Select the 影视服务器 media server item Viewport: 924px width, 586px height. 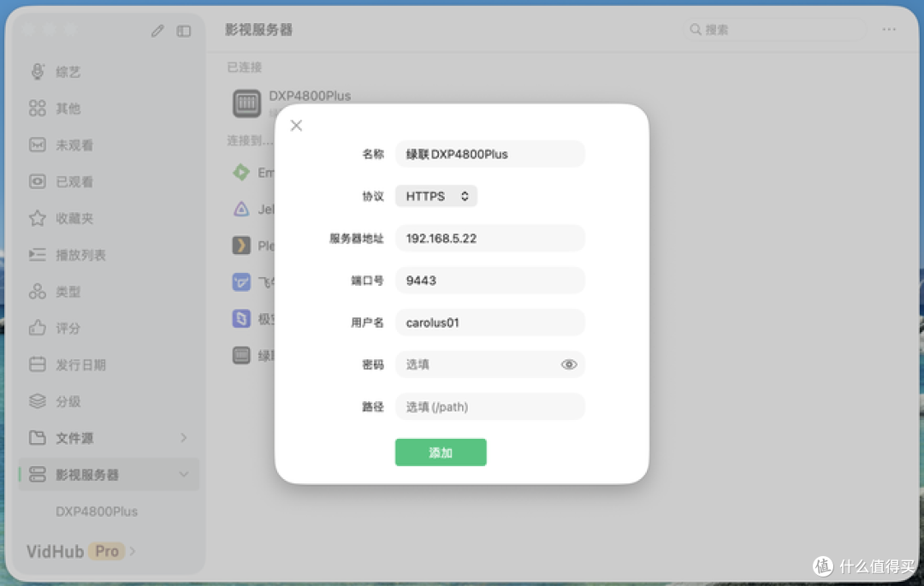click(x=109, y=474)
